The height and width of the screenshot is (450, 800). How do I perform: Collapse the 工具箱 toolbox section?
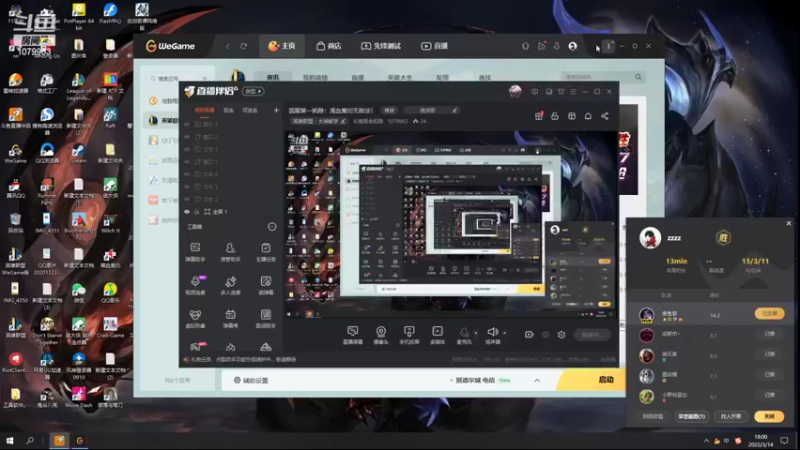click(x=272, y=227)
